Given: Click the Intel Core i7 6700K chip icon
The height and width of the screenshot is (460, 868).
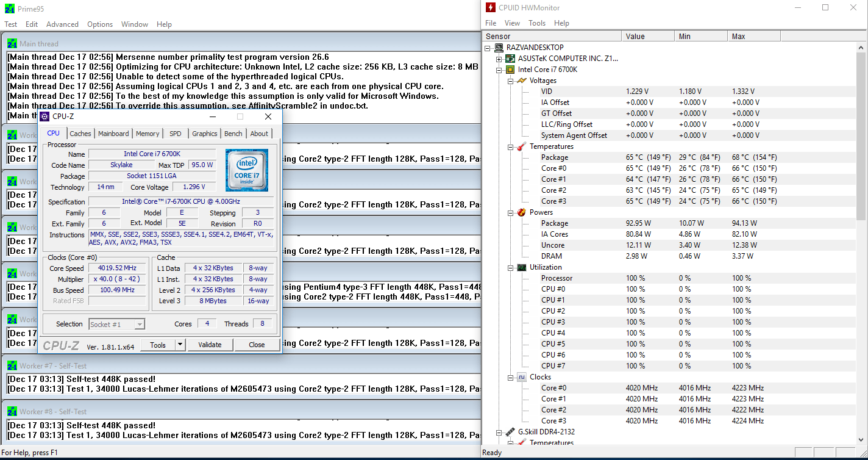Looking at the screenshot, I should [510, 70].
